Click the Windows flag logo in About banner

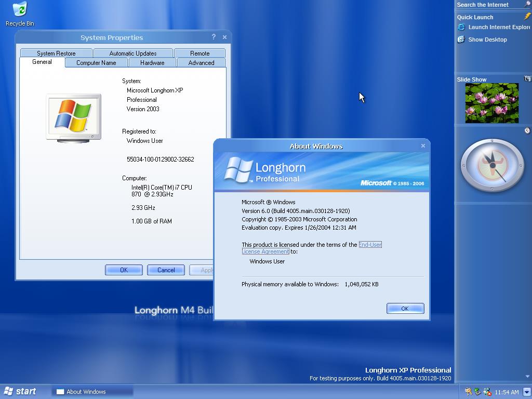point(238,169)
